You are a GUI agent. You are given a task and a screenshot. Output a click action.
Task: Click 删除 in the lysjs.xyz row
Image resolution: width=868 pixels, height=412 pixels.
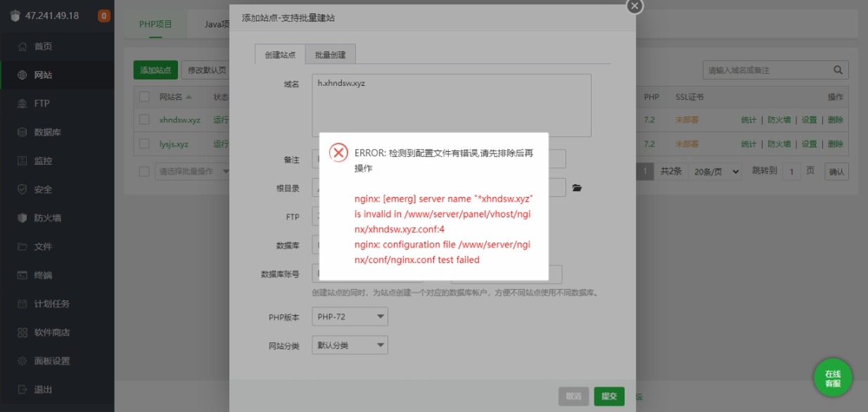[x=836, y=144]
